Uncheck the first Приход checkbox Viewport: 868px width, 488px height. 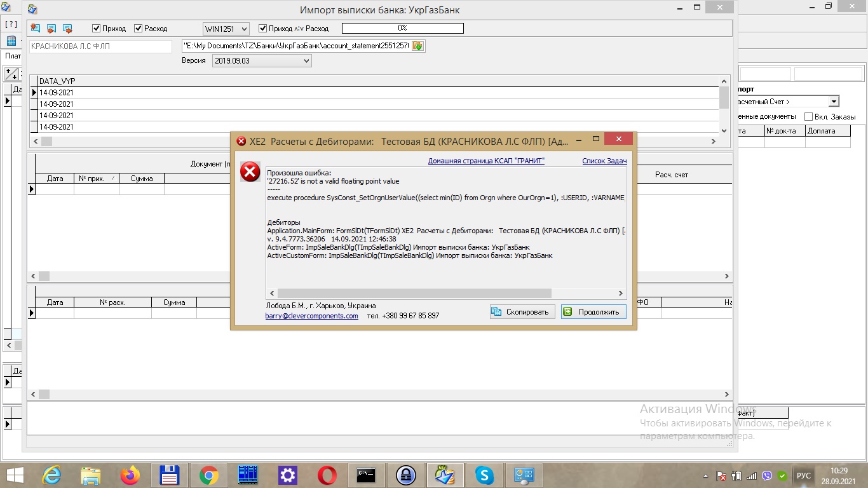pyautogui.click(x=97, y=29)
